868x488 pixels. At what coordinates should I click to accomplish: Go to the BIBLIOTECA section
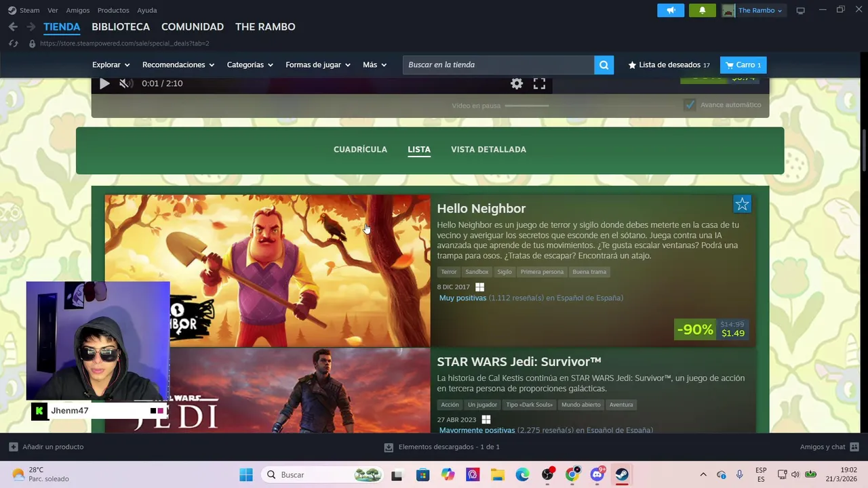click(121, 26)
